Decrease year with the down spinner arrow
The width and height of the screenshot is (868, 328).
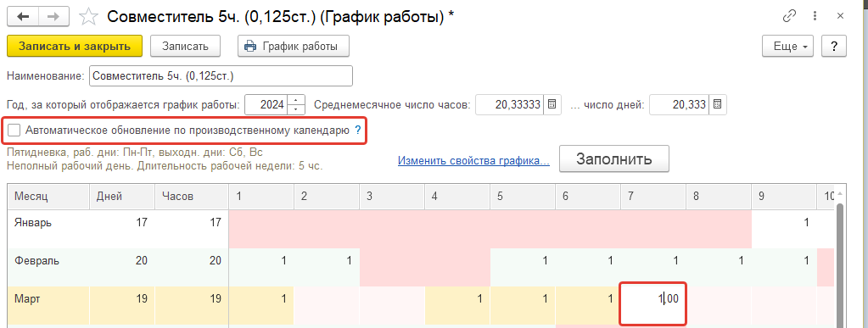[x=297, y=109]
